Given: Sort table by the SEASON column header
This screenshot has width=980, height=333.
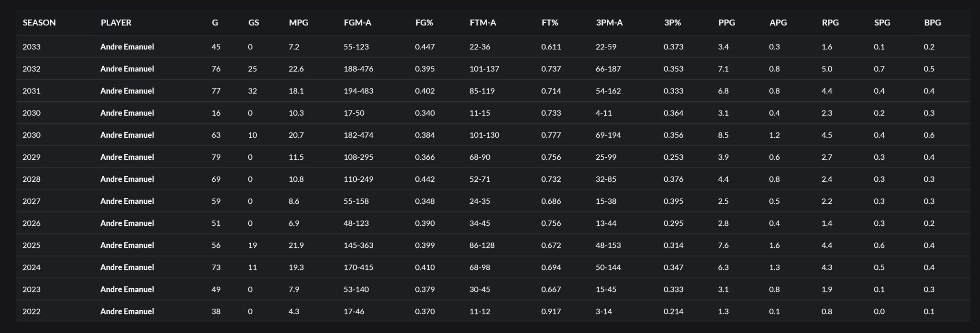Looking at the screenshot, I should pos(39,22).
